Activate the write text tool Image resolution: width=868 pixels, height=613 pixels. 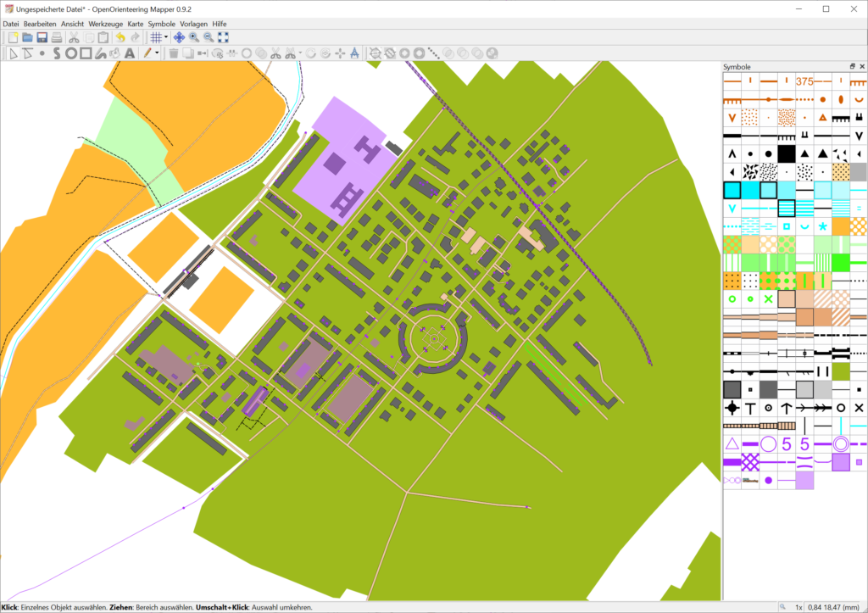coord(130,53)
